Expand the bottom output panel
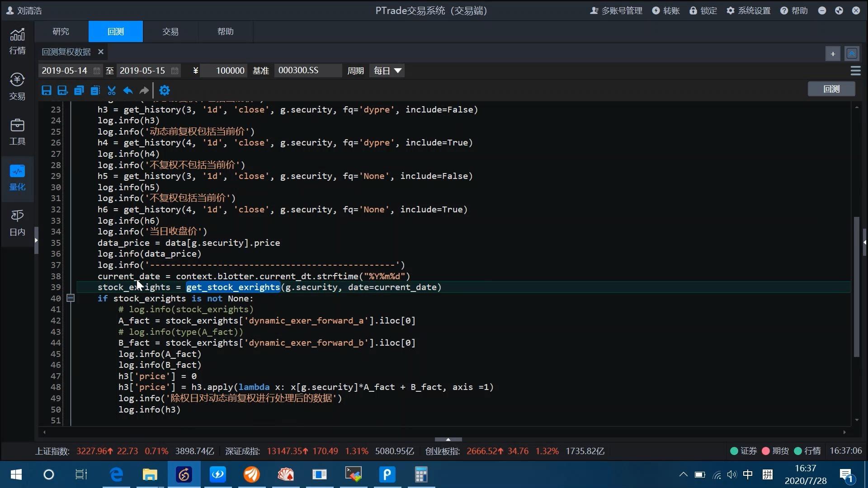 pos(448,439)
